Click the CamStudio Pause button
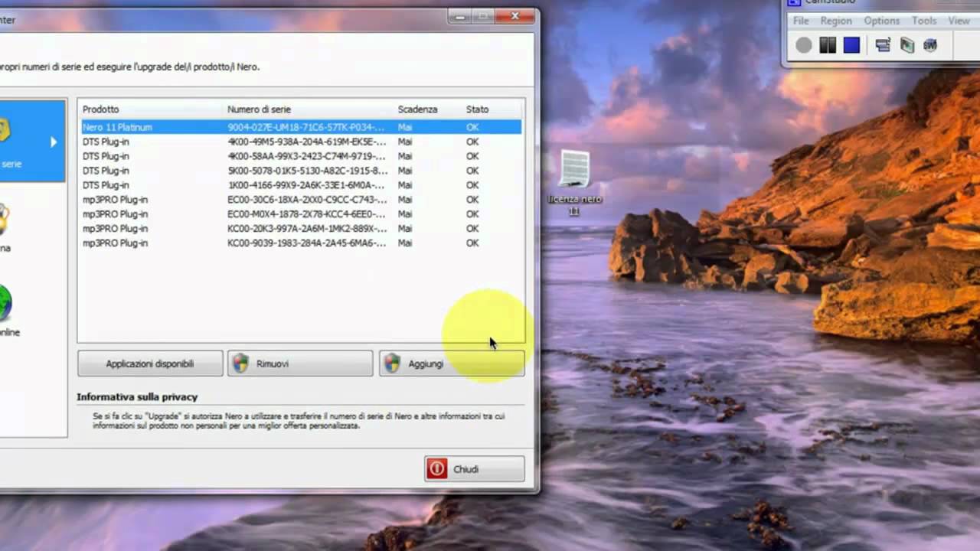 pos(828,45)
